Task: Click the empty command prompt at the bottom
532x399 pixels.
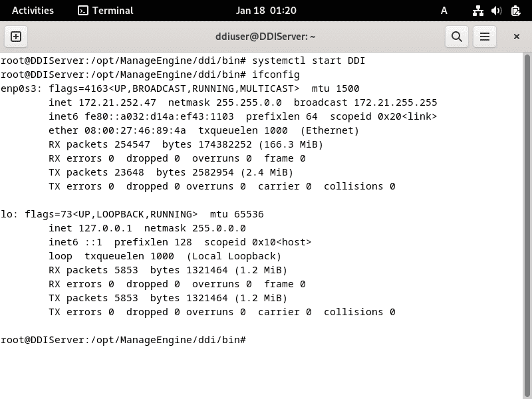Action: (x=124, y=340)
